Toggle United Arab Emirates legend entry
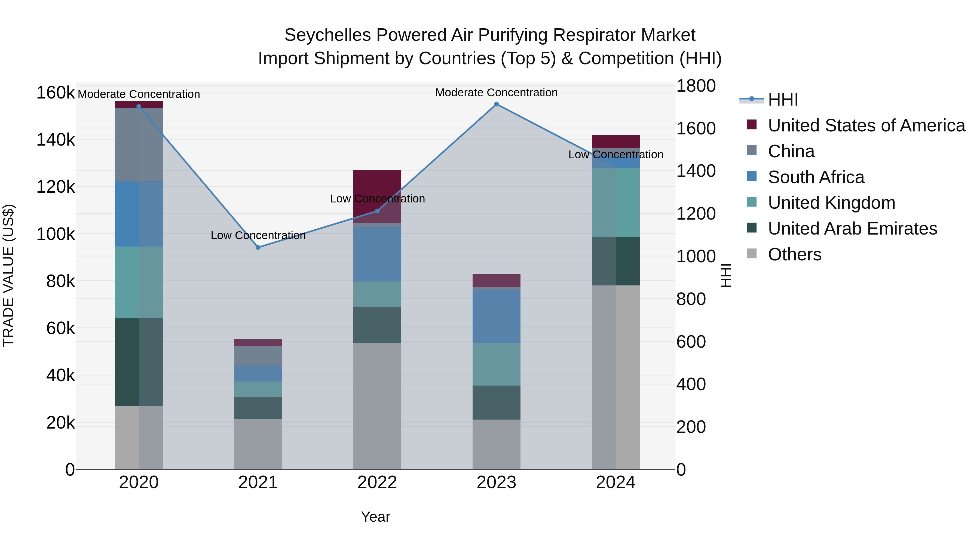 pos(841,229)
